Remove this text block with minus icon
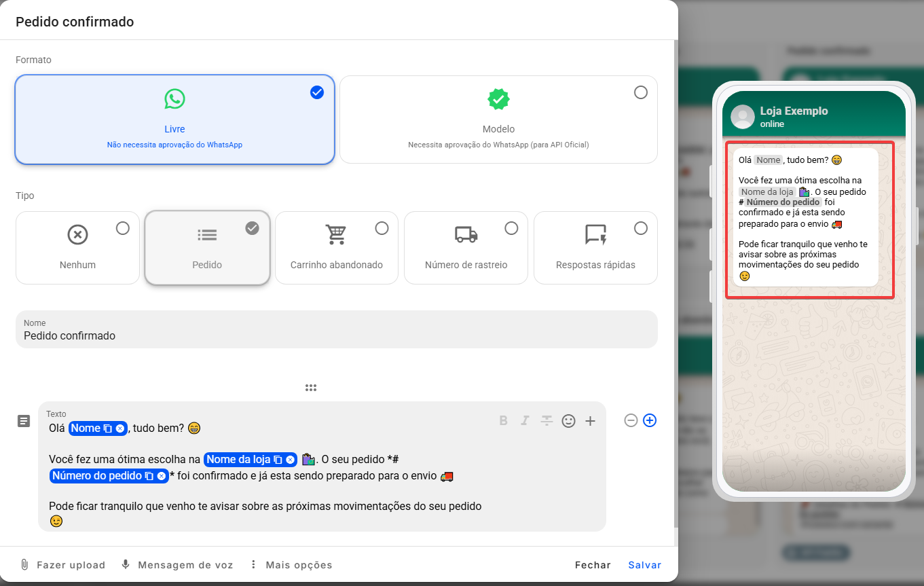 [631, 420]
